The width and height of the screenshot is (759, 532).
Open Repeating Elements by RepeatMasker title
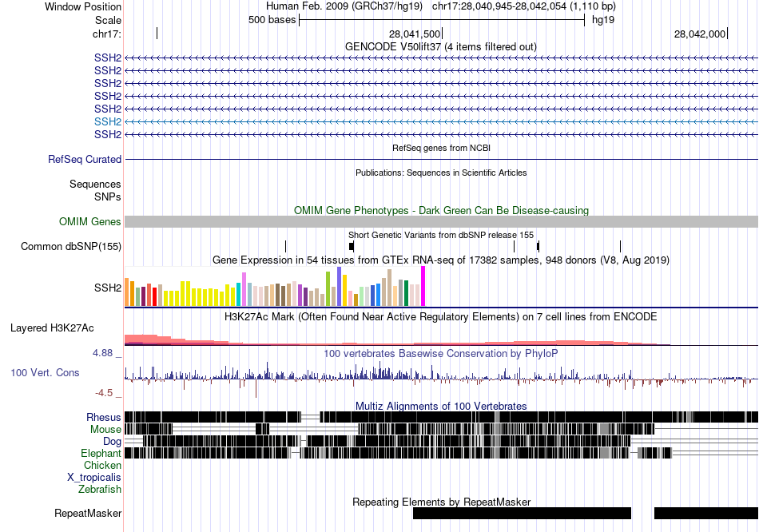coord(441,502)
